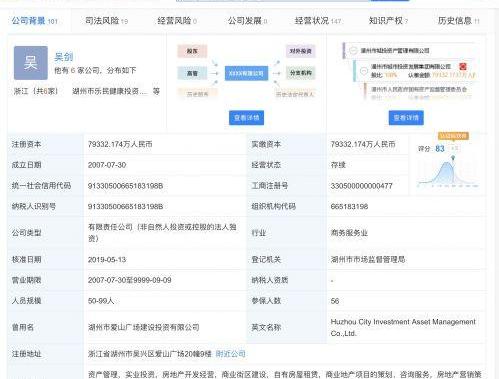Click 湖州市人民政府国有资产监督管理委员会 in equity tree
The image size is (499, 379).
point(419,89)
